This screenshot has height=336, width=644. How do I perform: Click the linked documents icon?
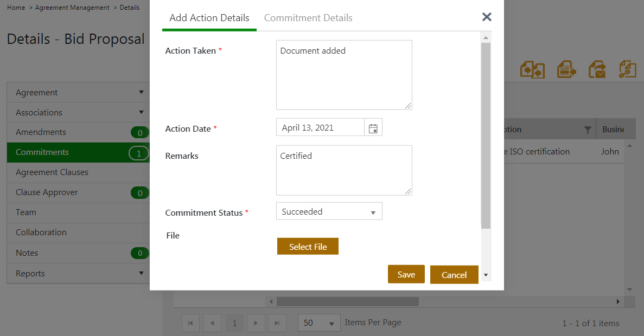(x=628, y=69)
